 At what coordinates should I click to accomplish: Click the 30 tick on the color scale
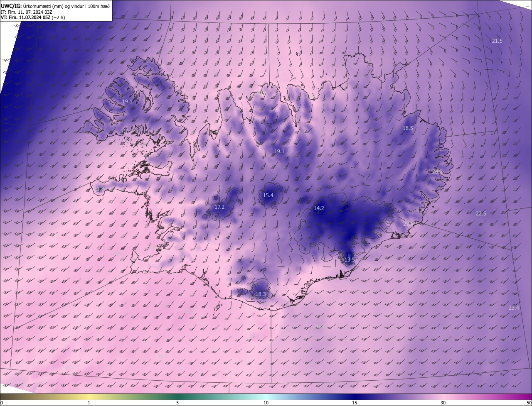point(443,403)
